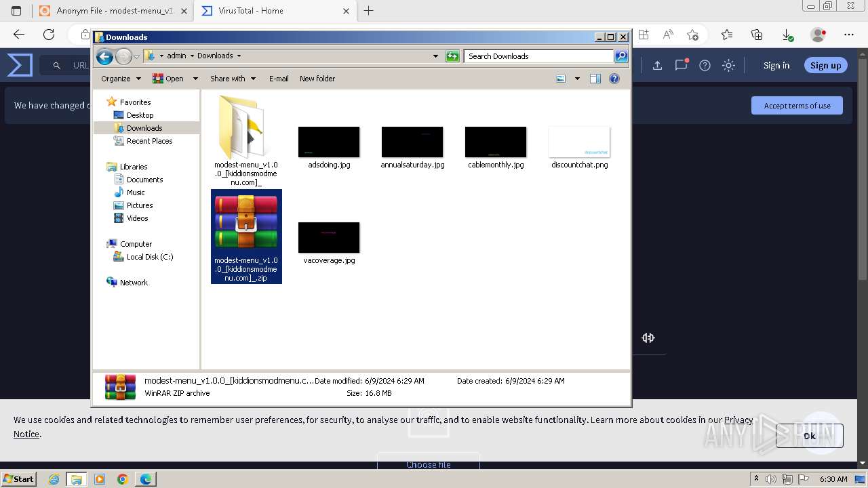Click the search magnifier icon in Downloads
The height and width of the screenshot is (488, 868).
point(621,56)
